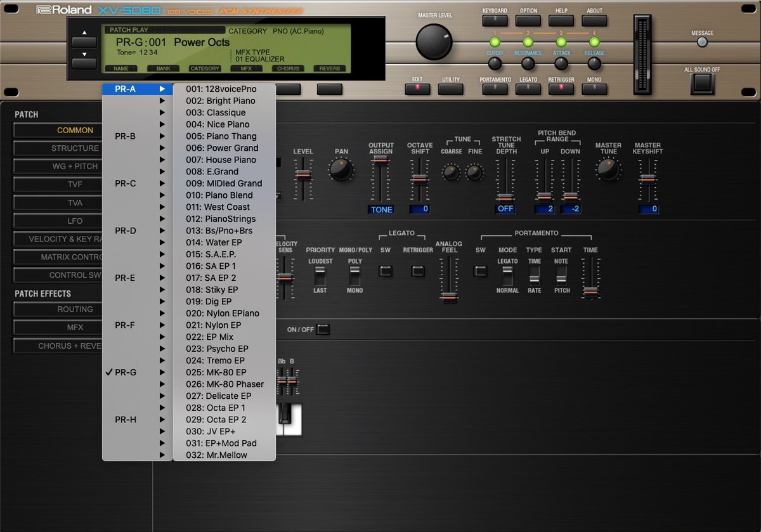Screen dimensions: 761x532
Task: Click the level meter strip
Action: coord(643,54)
